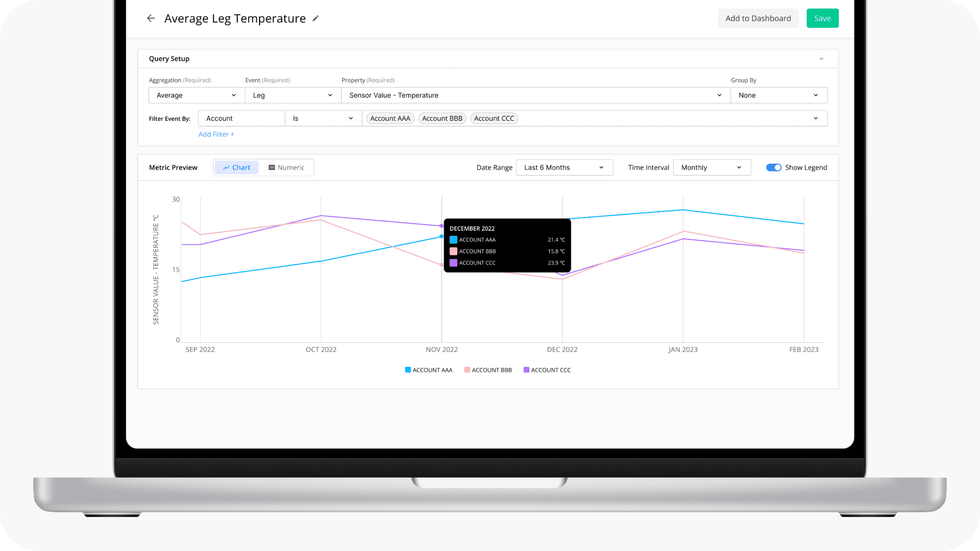The width and height of the screenshot is (980, 551).
Task: Click the Account filter field
Action: point(241,118)
